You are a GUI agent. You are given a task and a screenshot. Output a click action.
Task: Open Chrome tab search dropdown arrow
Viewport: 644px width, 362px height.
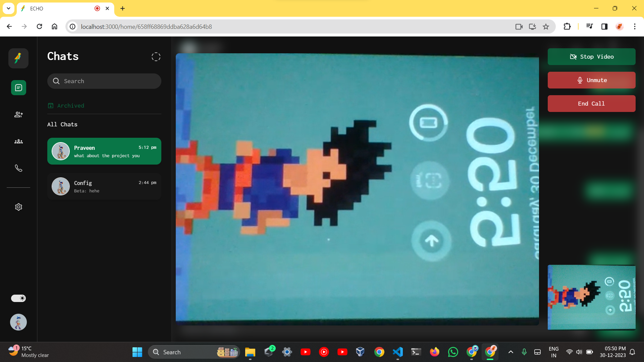tap(8, 8)
